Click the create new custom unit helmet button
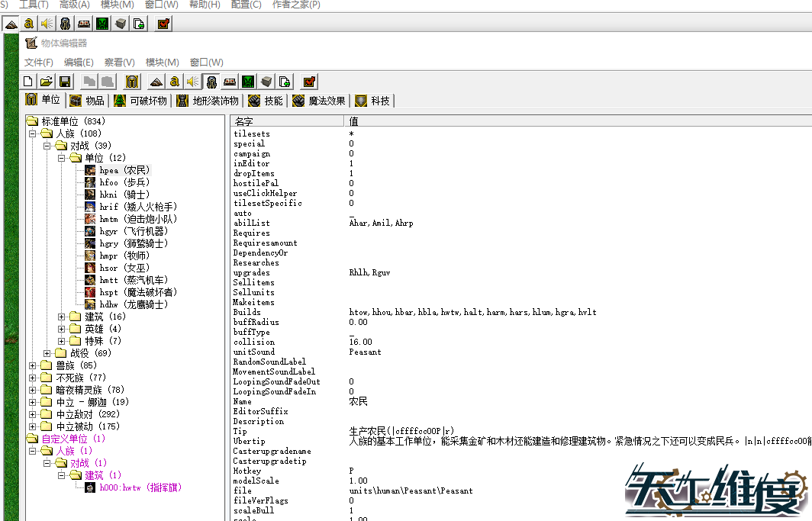The width and height of the screenshot is (812, 521). [x=132, y=82]
